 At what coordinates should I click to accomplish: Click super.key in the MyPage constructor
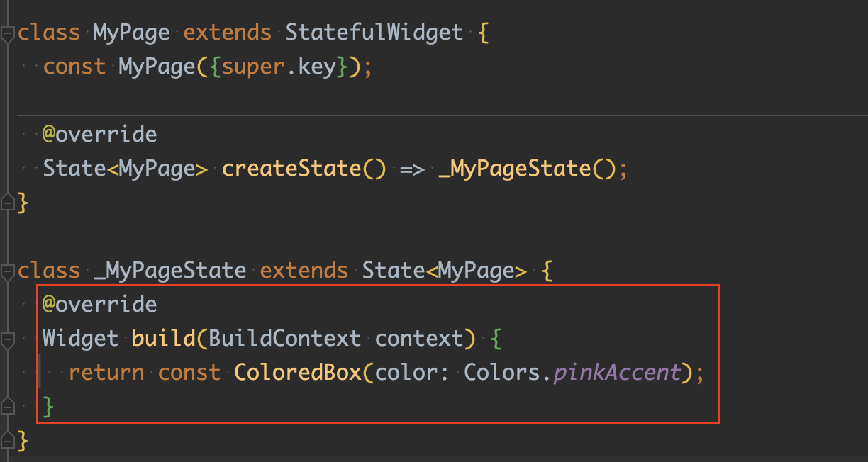pyautogui.click(x=279, y=67)
